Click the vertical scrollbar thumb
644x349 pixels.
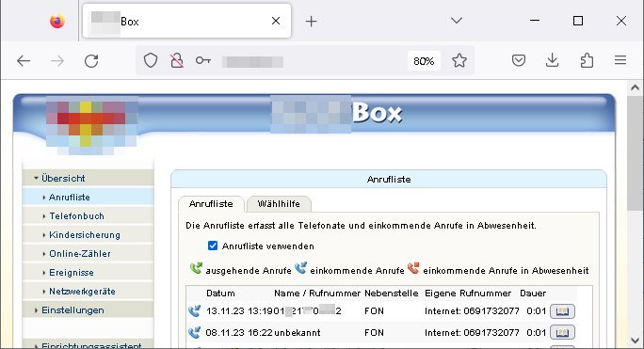635,154
